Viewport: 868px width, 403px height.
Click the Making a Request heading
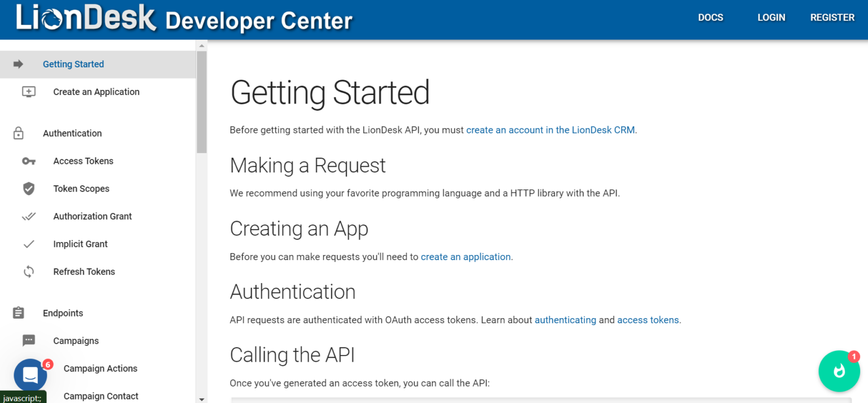[x=308, y=166]
